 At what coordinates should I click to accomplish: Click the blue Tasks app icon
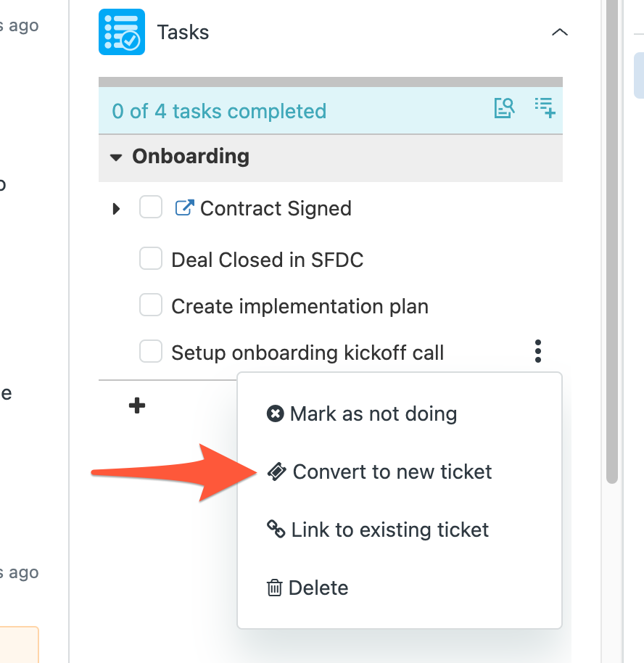[122, 32]
